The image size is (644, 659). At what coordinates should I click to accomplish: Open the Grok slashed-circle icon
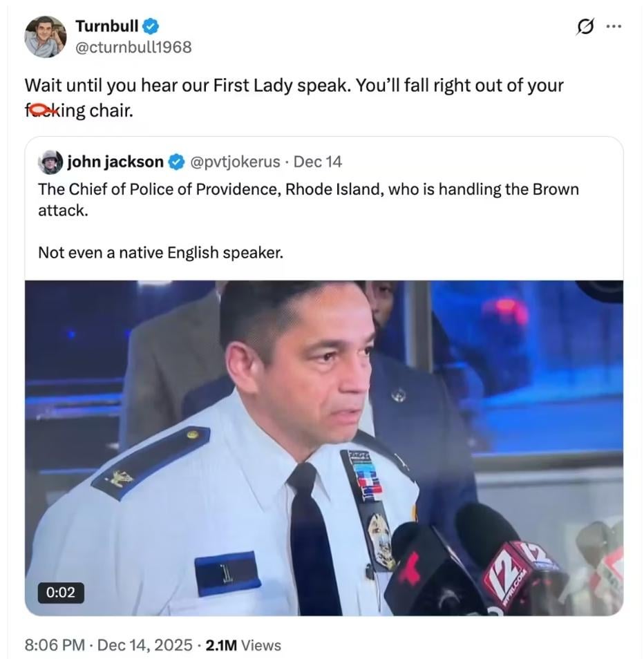(x=585, y=27)
